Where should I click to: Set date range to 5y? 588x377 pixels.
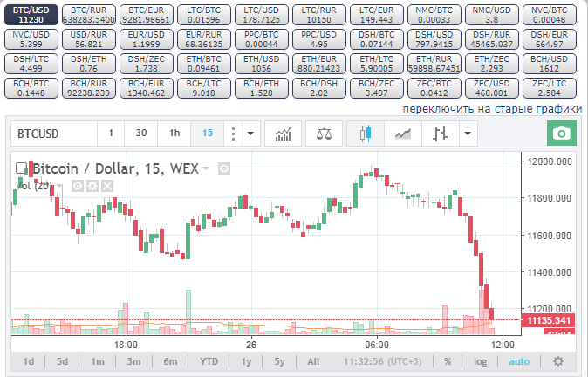280,361
